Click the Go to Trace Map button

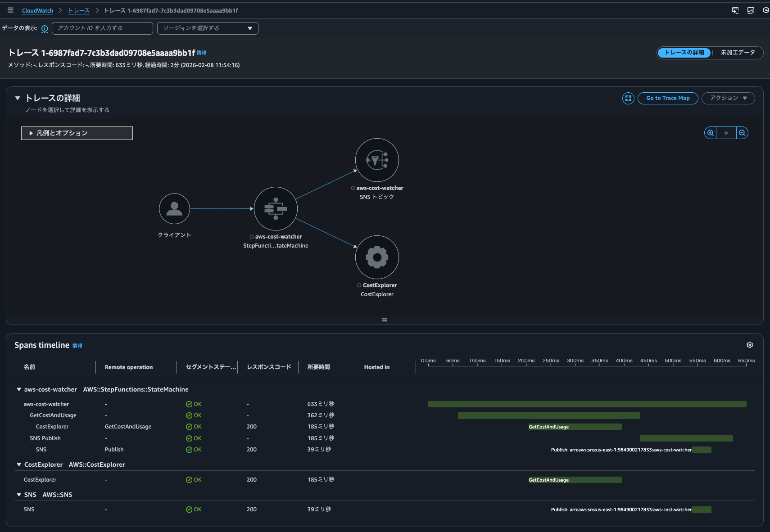(x=668, y=98)
